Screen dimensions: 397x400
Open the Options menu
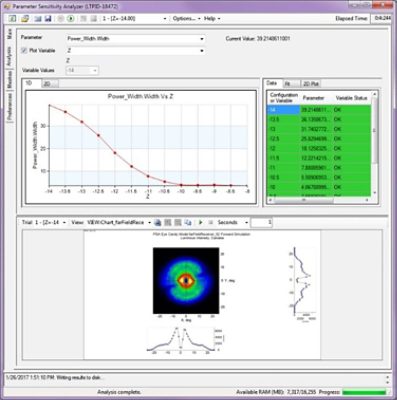186,19
